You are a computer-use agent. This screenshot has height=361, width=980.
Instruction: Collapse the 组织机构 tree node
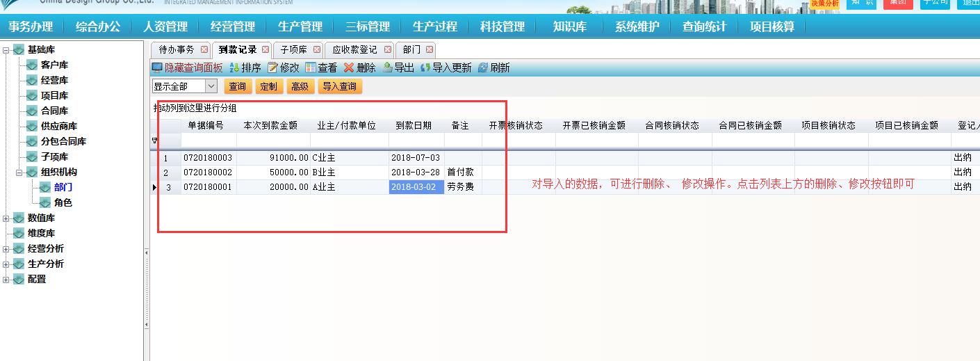tap(20, 173)
